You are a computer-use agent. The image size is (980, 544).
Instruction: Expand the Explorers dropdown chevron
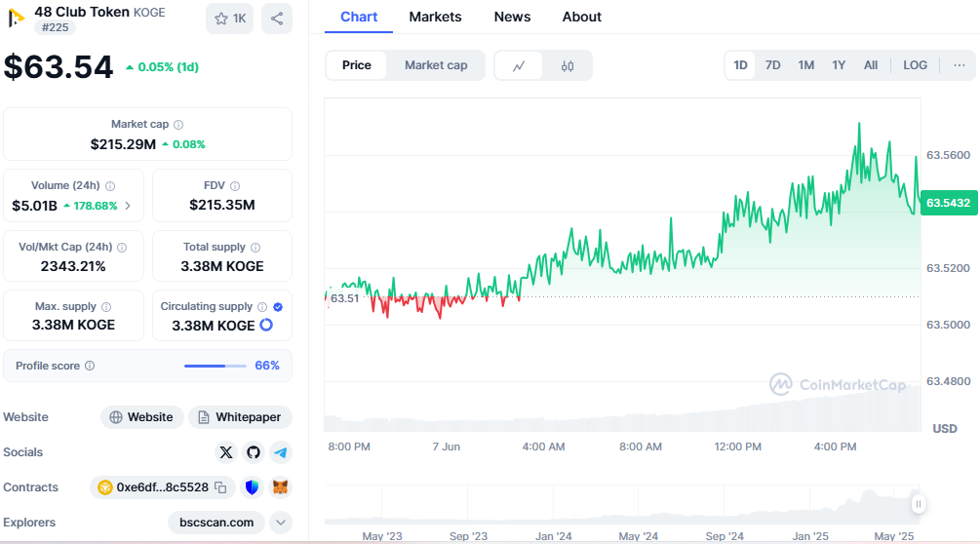[281, 523]
